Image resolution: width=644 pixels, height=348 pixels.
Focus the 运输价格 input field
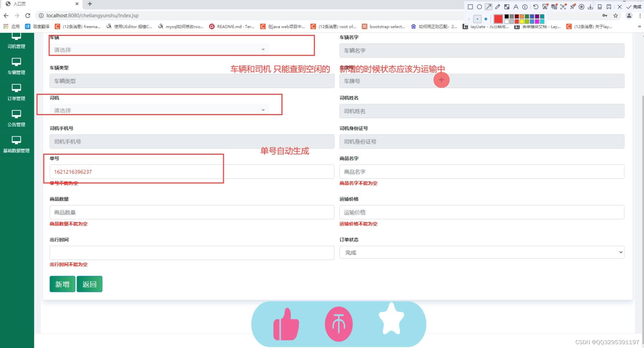[482, 212]
